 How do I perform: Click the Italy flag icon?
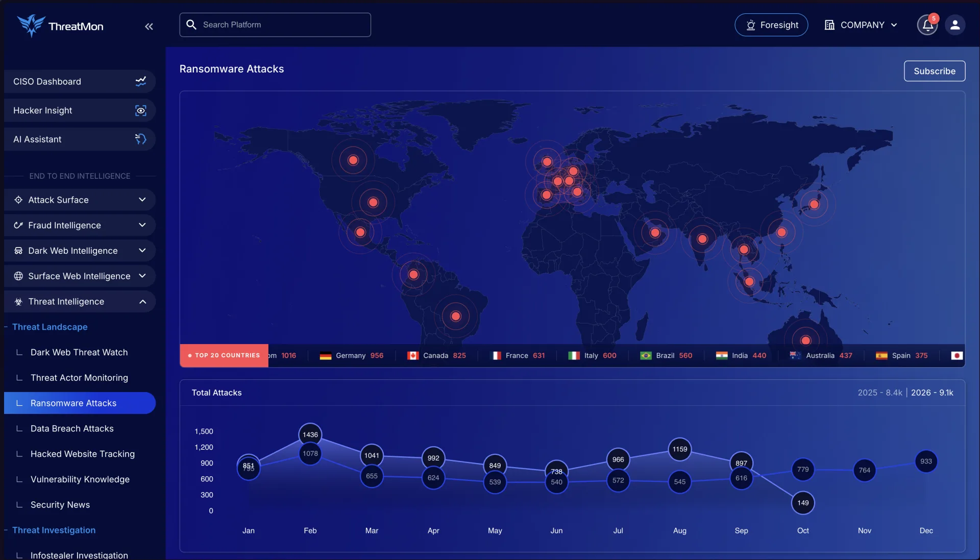[574, 356]
